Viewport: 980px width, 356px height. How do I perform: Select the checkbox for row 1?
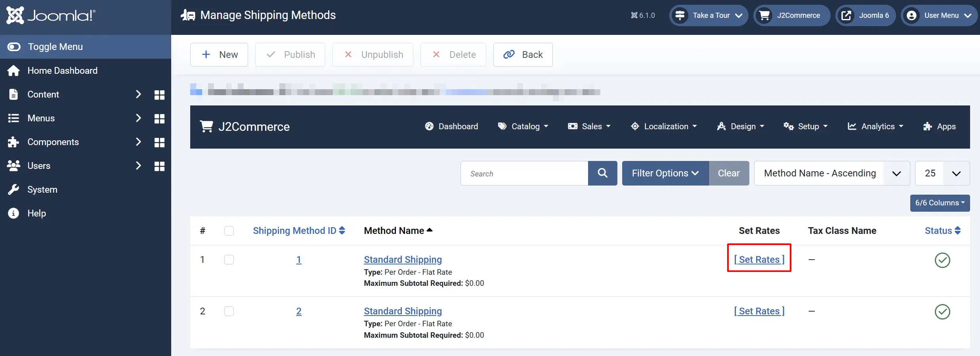coord(229,260)
